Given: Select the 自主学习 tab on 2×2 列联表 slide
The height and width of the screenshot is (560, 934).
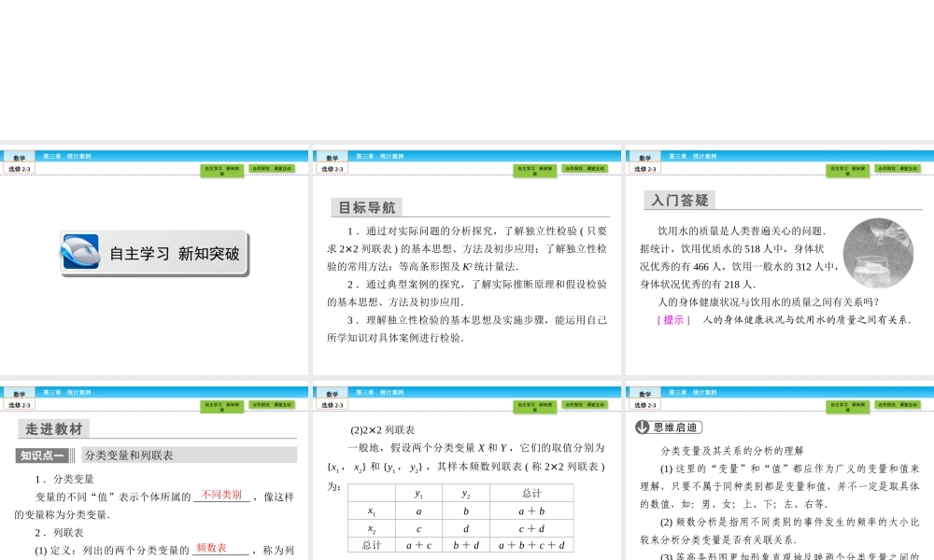Looking at the screenshot, I should [x=534, y=405].
